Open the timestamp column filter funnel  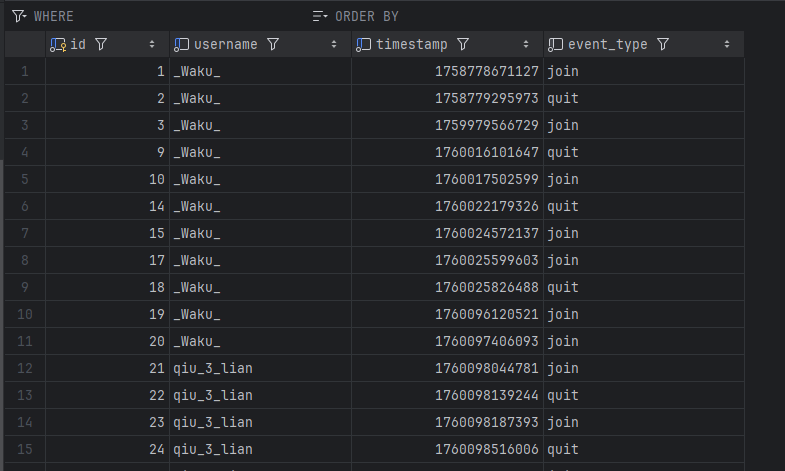pos(463,45)
